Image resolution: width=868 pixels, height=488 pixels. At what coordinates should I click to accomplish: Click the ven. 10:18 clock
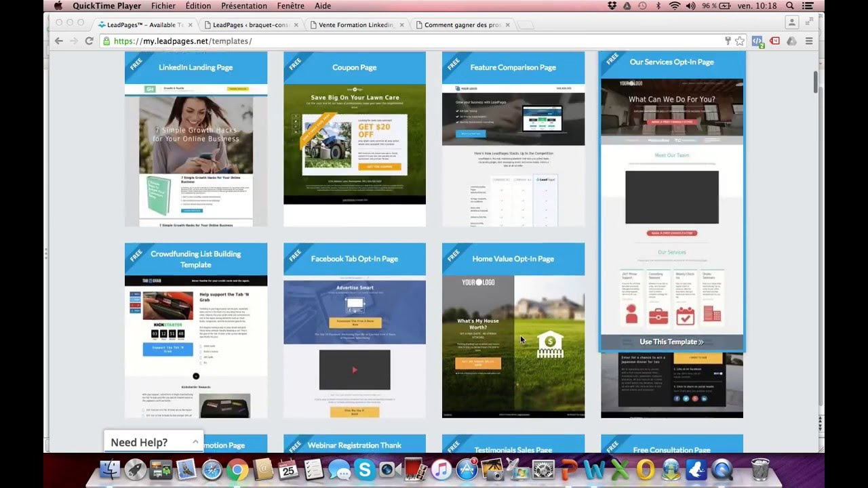tap(758, 5)
